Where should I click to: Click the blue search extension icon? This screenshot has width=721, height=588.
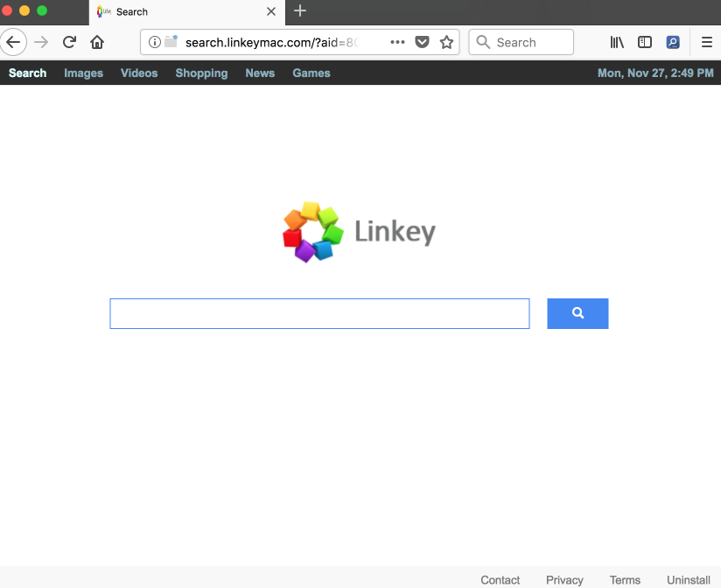point(673,42)
